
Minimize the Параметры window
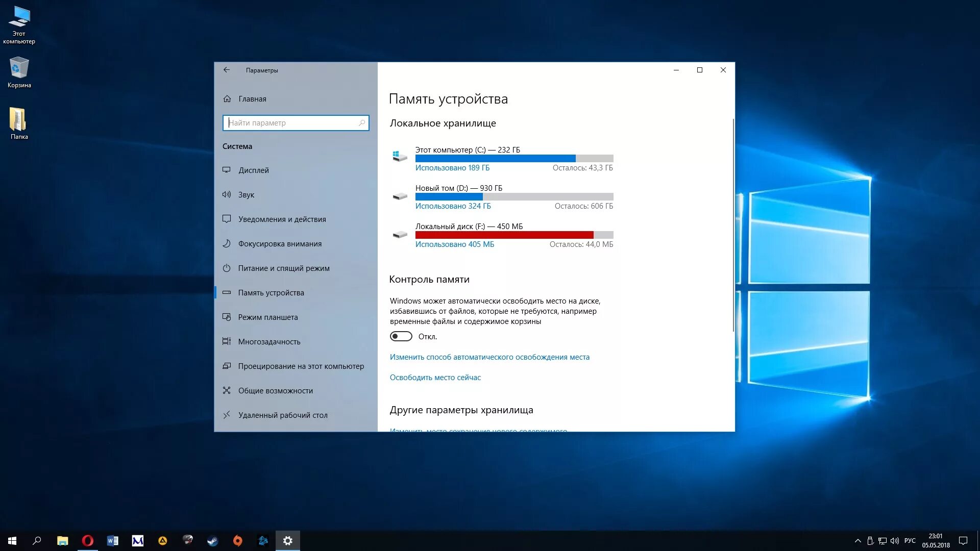pyautogui.click(x=676, y=70)
